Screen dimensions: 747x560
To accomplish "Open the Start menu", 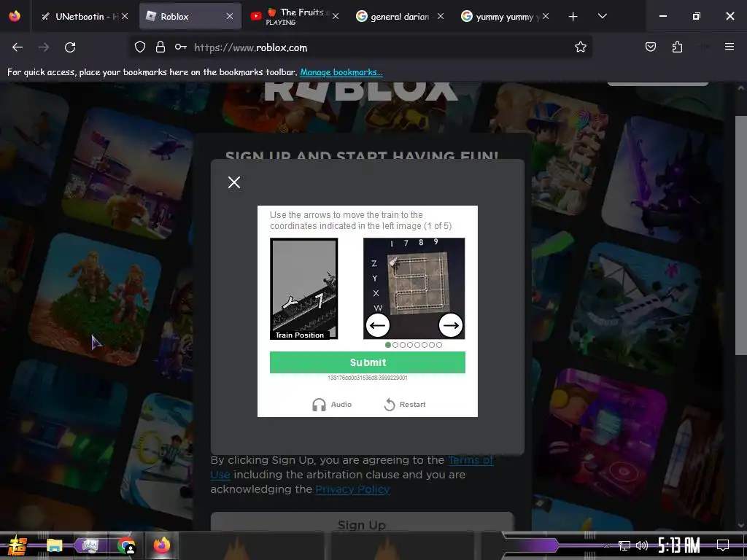I will coord(18,546).
